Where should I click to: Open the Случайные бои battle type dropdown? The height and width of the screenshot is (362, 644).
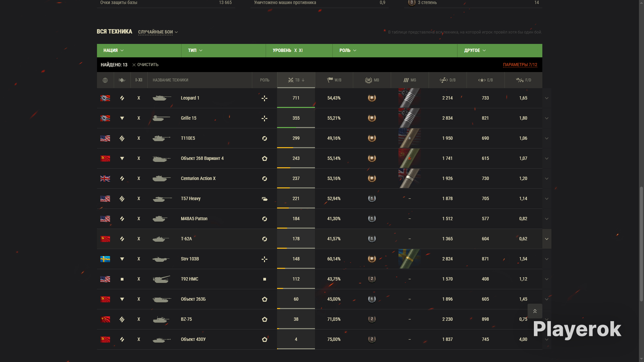158,32
